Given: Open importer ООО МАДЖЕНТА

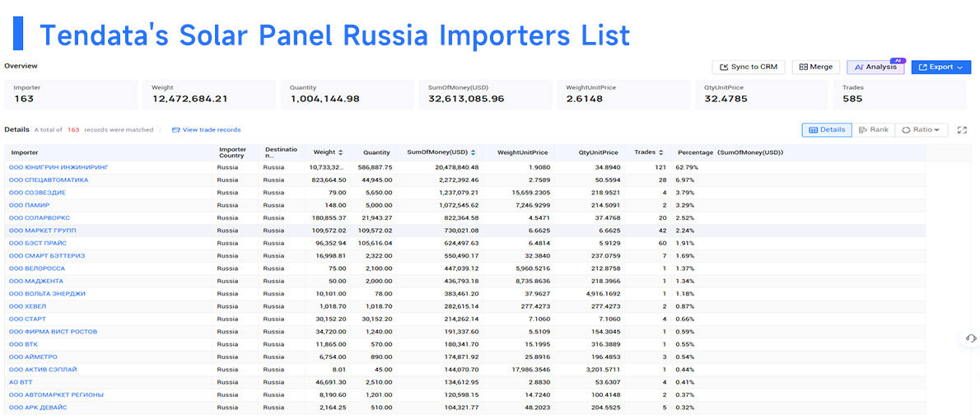Looking at the screenshot, I should tap(35, 282).
